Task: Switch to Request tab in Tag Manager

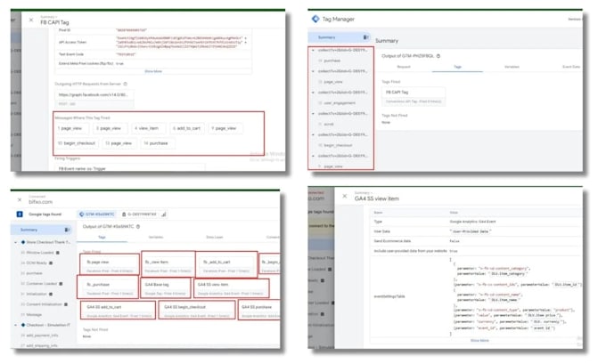Action: pyautogui.click(x=404, y=67)
